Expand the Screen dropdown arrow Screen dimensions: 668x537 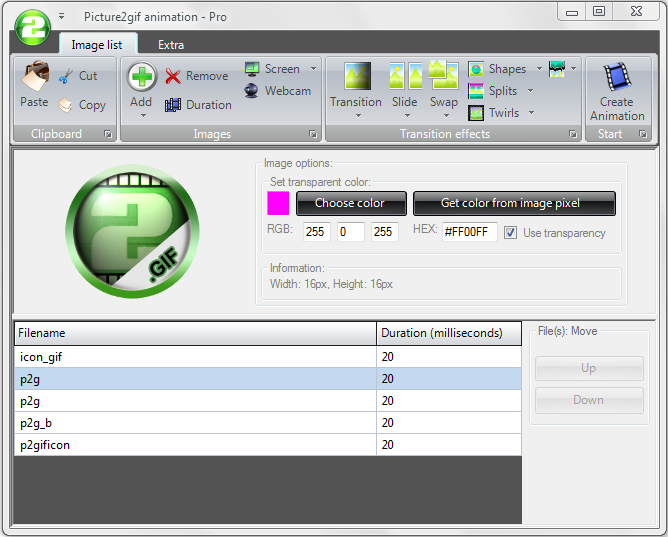click(x=313, y=69)
